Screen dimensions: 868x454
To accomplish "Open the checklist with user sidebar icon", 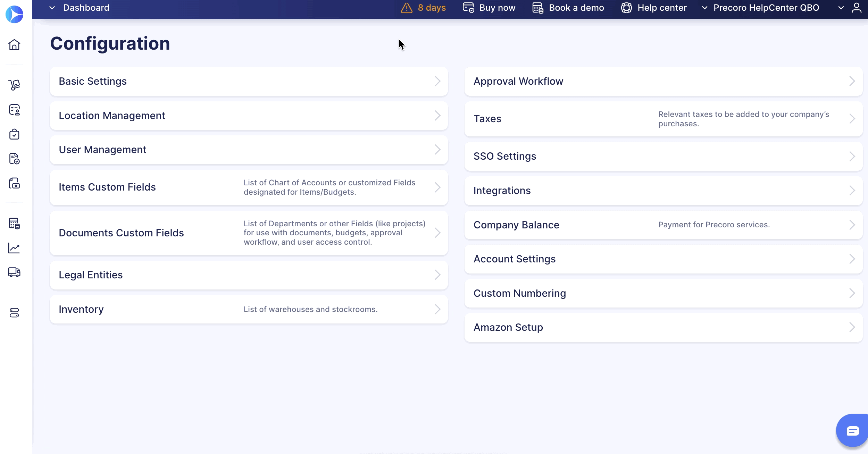I will coord(14,110).
